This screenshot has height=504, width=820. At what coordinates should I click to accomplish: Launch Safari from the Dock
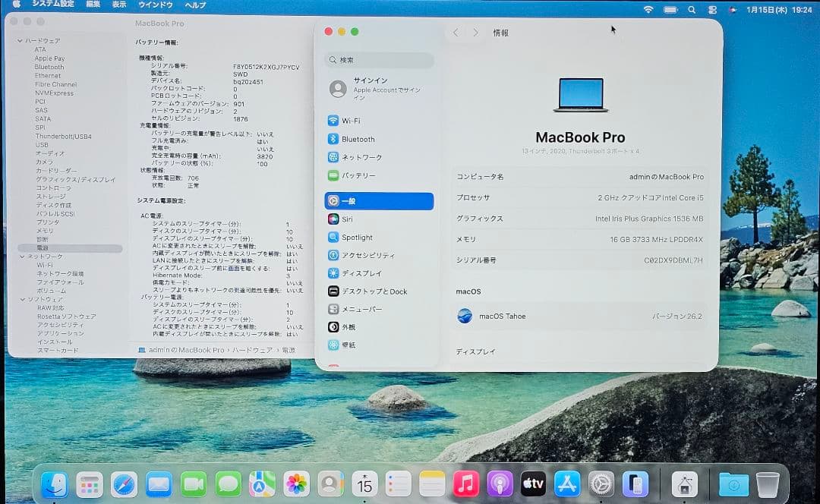coord(125,484)
